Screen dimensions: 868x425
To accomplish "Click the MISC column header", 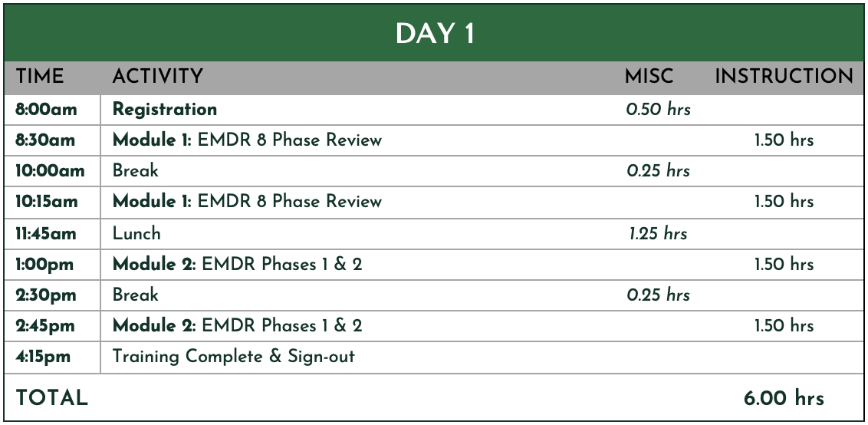I will 649,77.
